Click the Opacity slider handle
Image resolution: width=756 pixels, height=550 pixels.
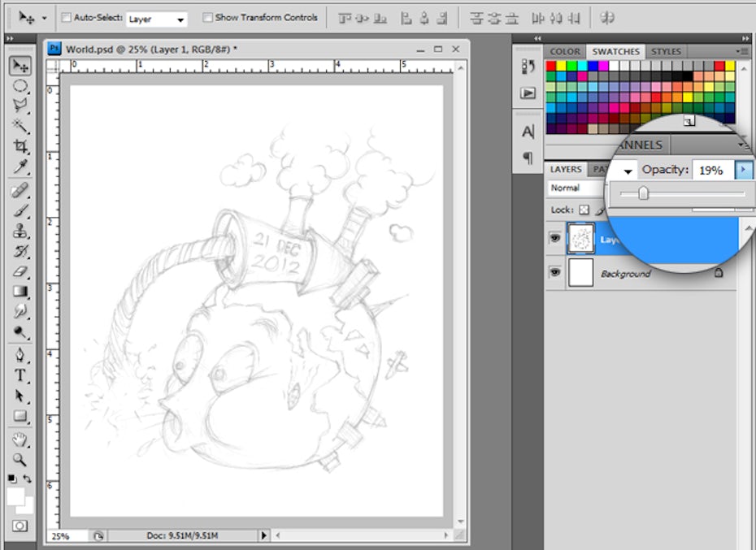pyautogui.click(x=643, y=193)
